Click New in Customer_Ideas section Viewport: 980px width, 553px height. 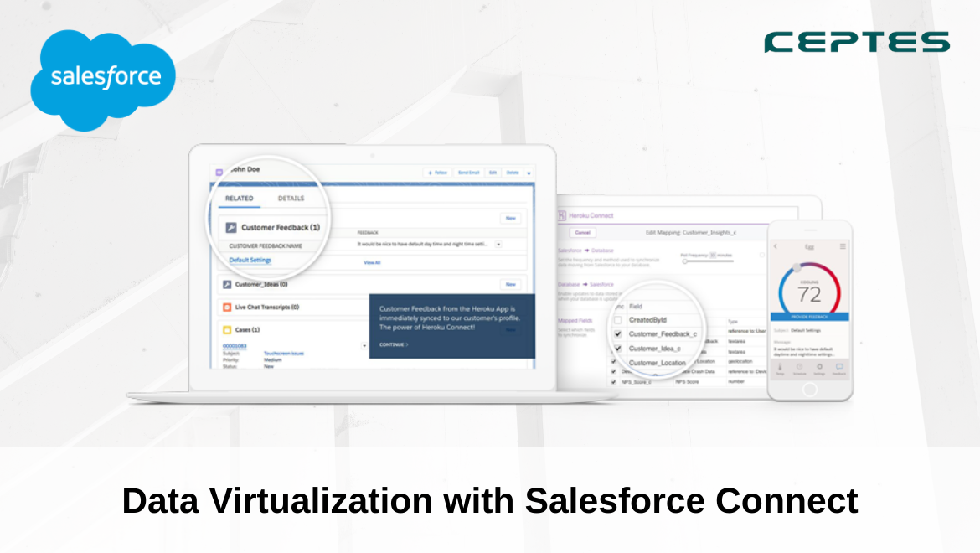click(511, 284)
